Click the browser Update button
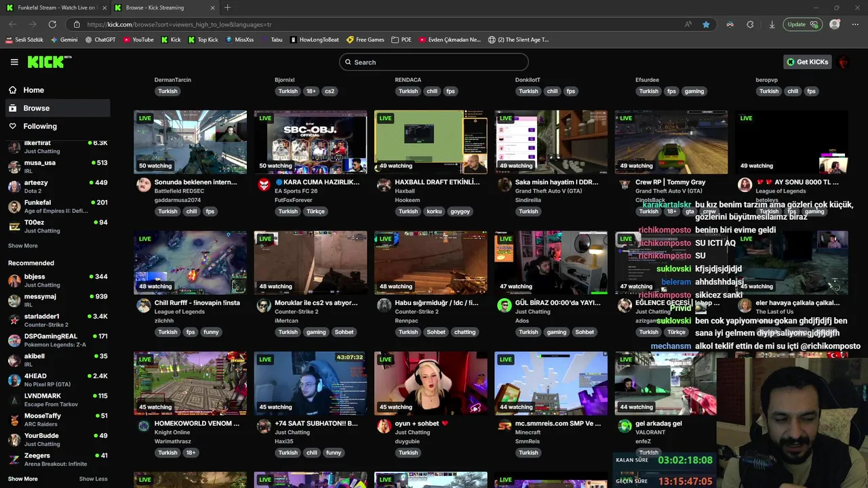Image resolution: width=868 pixels, height=488 pixels. [x=802, y=24]
